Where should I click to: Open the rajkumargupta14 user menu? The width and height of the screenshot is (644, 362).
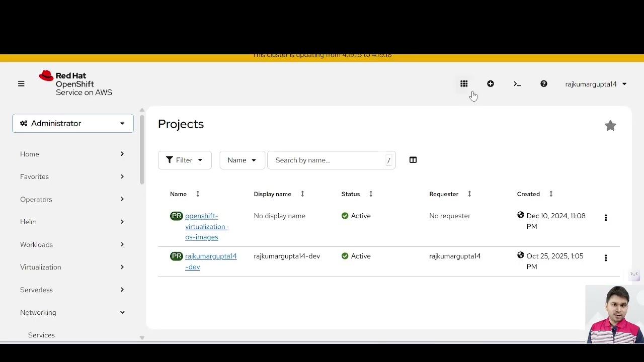[x=596, y=84]
